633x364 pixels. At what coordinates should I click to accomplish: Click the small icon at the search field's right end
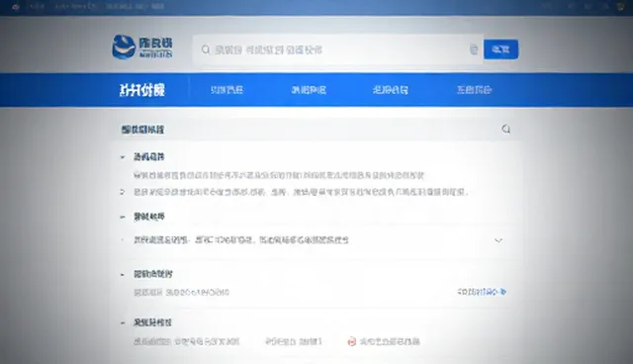[474, 49]
